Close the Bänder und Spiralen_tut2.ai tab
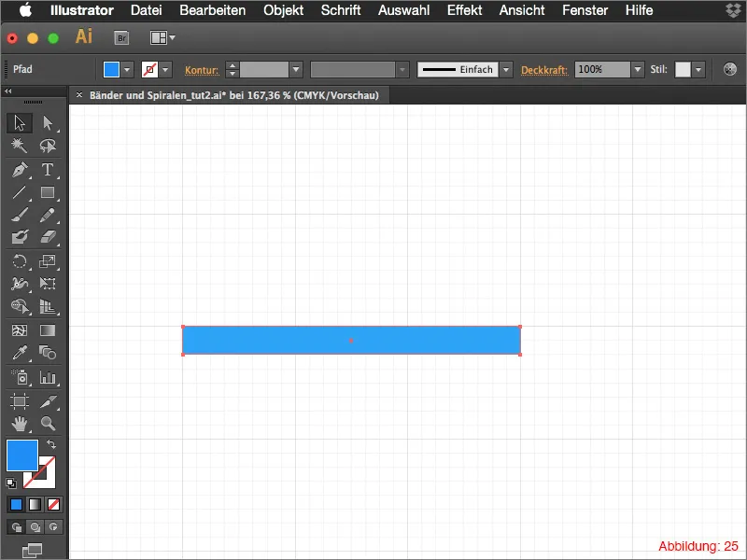Image resolution: width=747 pixels, height=560 pixels. (x=79, y=95)
